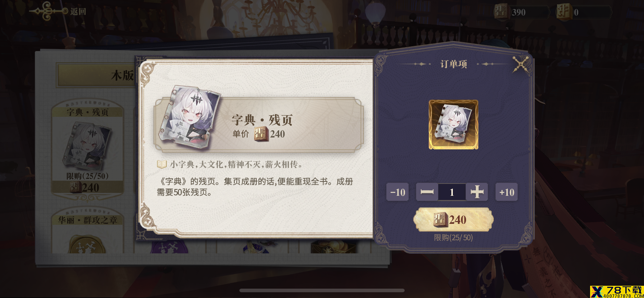The image size is (644, 298).
Task: Tap the book currency icon showing 390
Action: coord(500,12)
